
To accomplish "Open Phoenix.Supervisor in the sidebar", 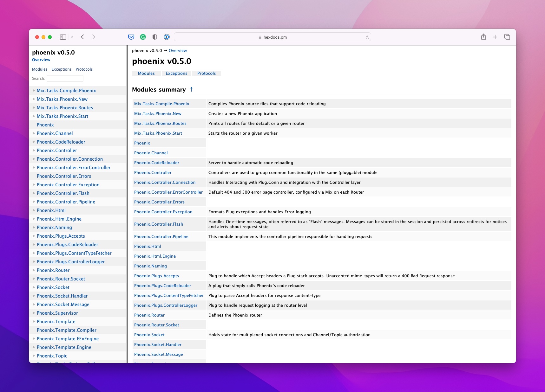I will (x=57, y=313).
